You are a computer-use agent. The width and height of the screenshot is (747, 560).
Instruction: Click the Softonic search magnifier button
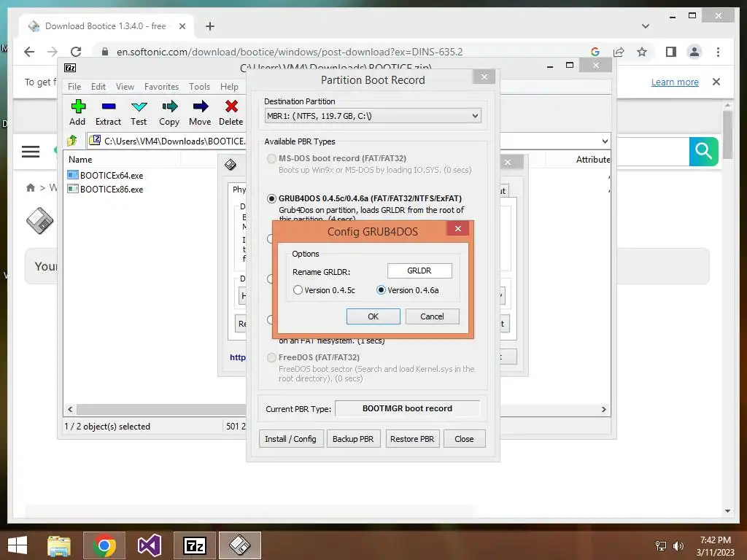pyautogui.click(x=704, y=152)
